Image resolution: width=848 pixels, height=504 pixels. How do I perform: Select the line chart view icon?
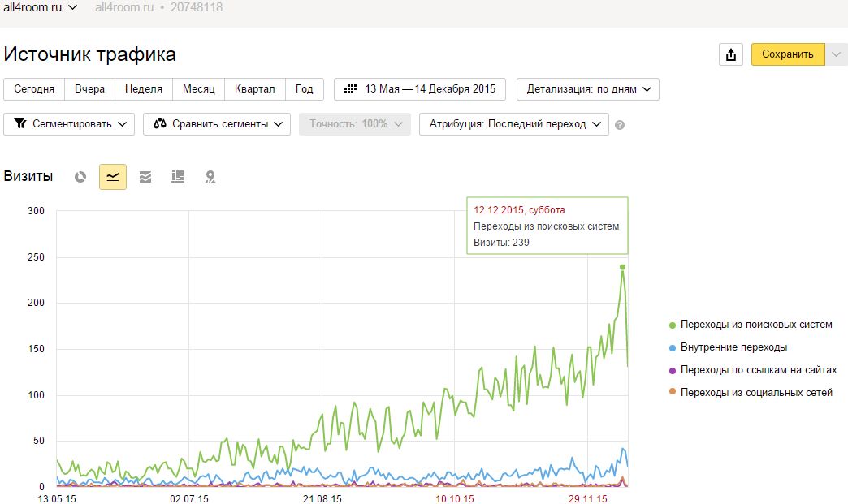113,177
